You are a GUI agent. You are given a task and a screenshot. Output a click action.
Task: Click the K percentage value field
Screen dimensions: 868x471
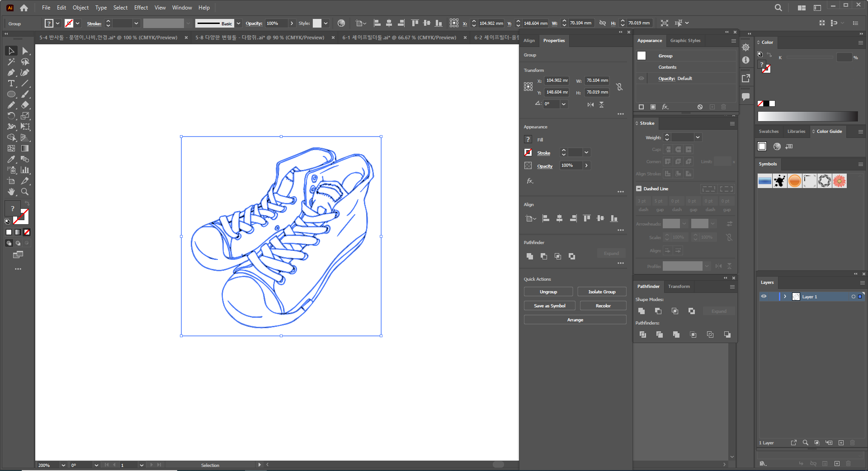[844, 57]
